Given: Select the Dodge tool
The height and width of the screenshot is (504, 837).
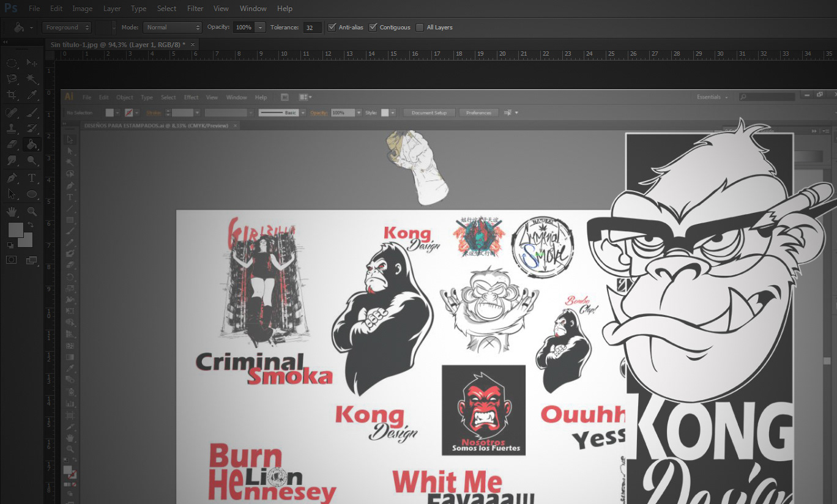Looking at the screenshot, I should pos(32,160).
